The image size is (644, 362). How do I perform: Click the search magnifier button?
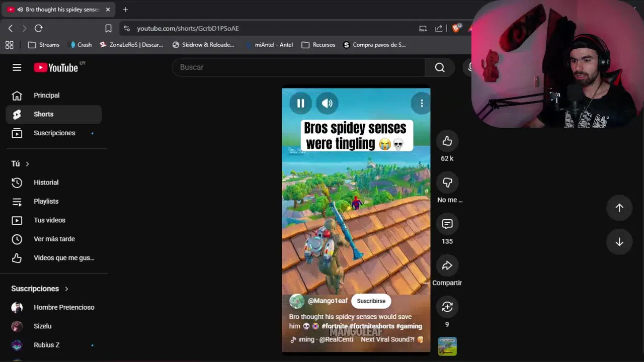[440, 67]
